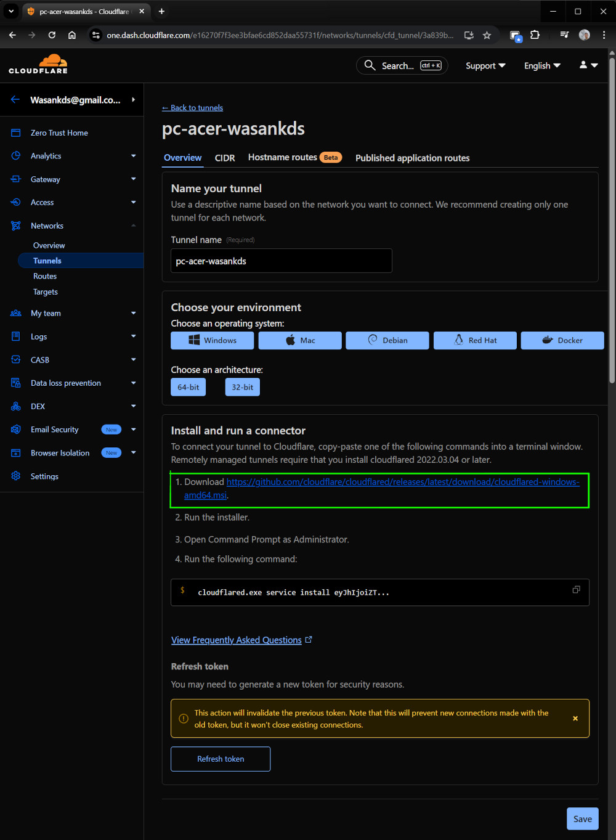Reload the page
This screenshot has width=616, height=840.
[52, 35]
